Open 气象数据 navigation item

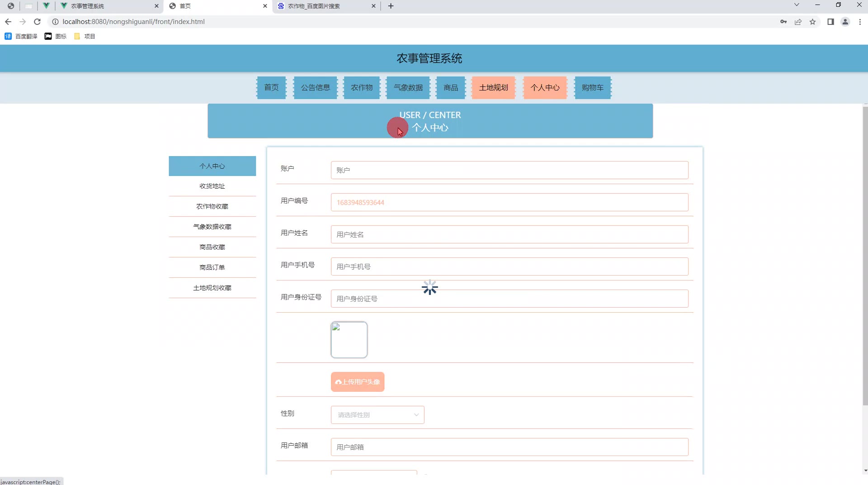[408, 88]
